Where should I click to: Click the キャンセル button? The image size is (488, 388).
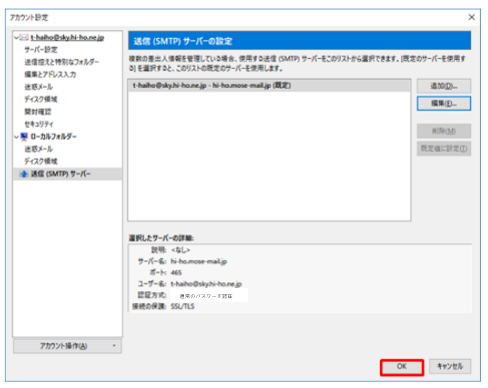(450, 366)
